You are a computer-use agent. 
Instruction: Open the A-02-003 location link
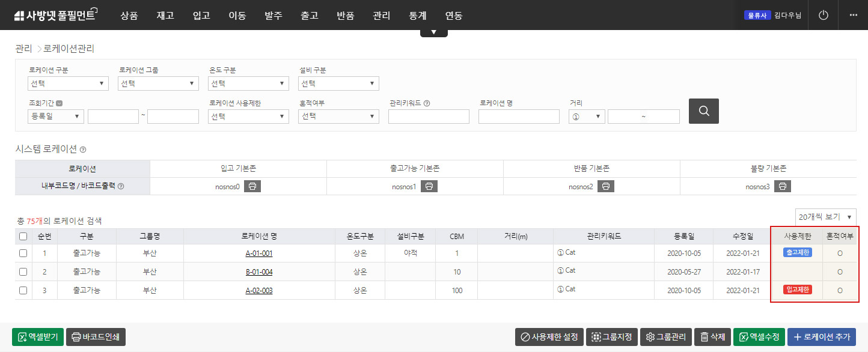259,291
